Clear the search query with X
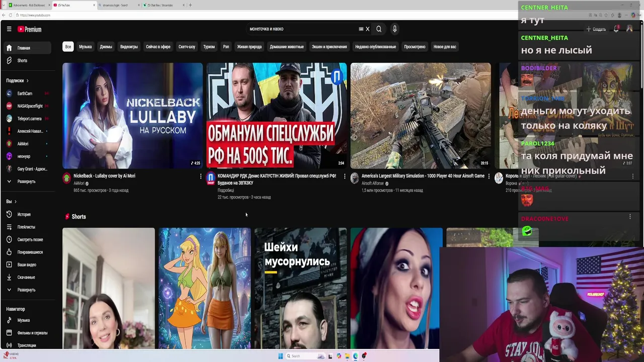The height and width of the screenshot is (362, 644). pyautogui.click(x=367, y=29)
